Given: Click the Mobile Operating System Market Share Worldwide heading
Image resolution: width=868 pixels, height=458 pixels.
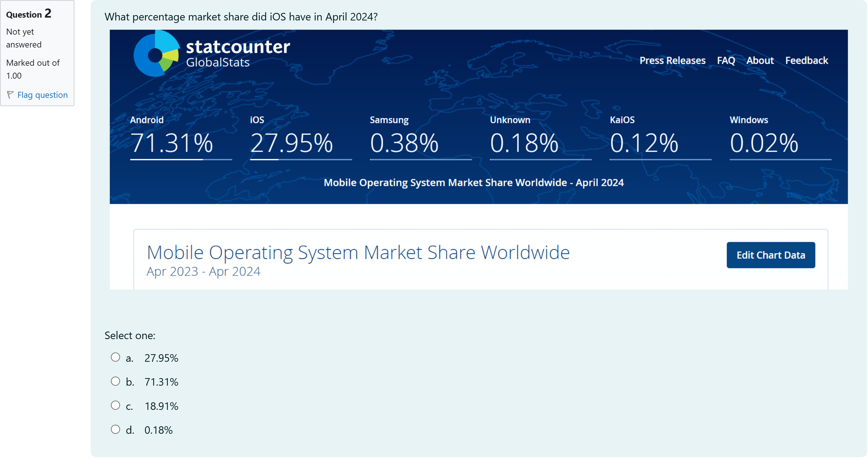Looking at the screenshot, I should tap(358, 253).
